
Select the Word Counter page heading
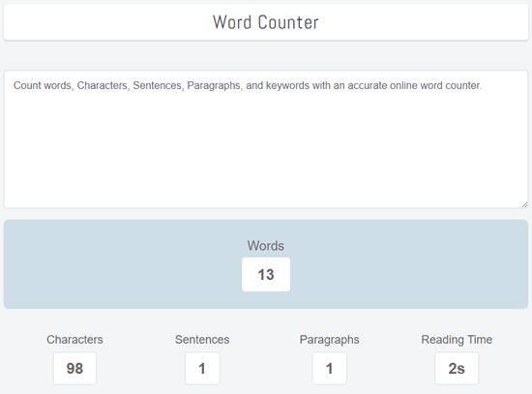pyautogui.click(x=266, y=22)
